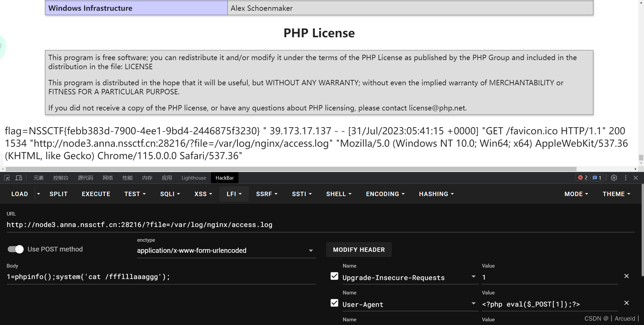Switch to the 元素 (Elements) tab

[39, 178]
